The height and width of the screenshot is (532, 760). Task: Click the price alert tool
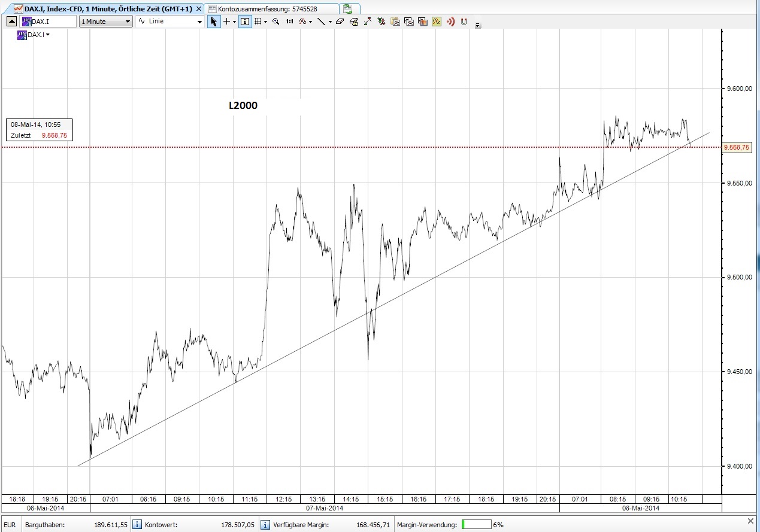point(355,22)
